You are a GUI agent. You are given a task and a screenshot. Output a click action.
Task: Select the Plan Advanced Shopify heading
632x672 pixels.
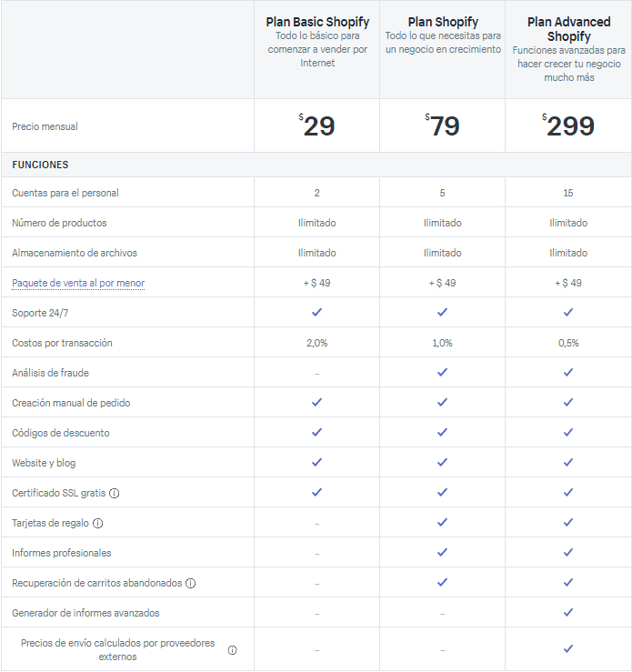click(569, 29)
